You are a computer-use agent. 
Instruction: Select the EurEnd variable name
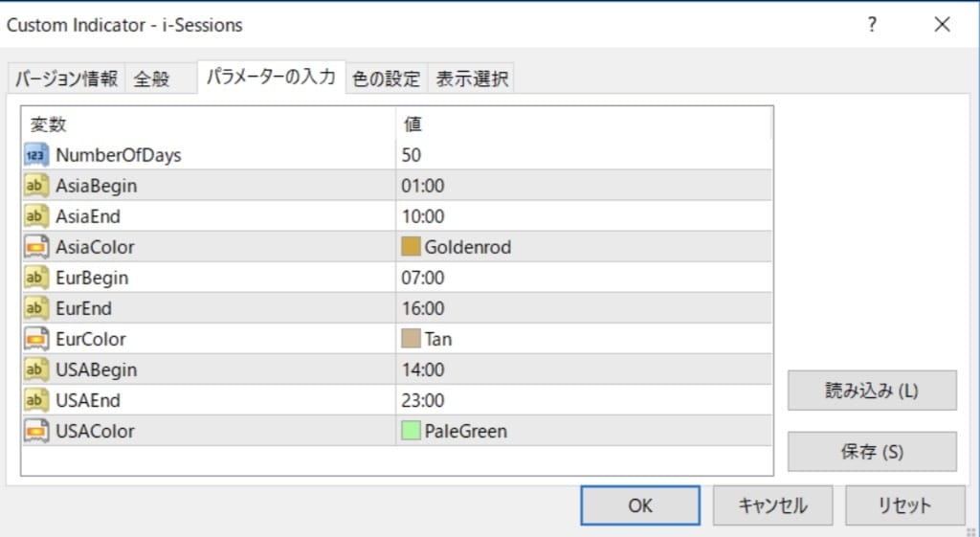pyautogui.click(x=84, y=308)
